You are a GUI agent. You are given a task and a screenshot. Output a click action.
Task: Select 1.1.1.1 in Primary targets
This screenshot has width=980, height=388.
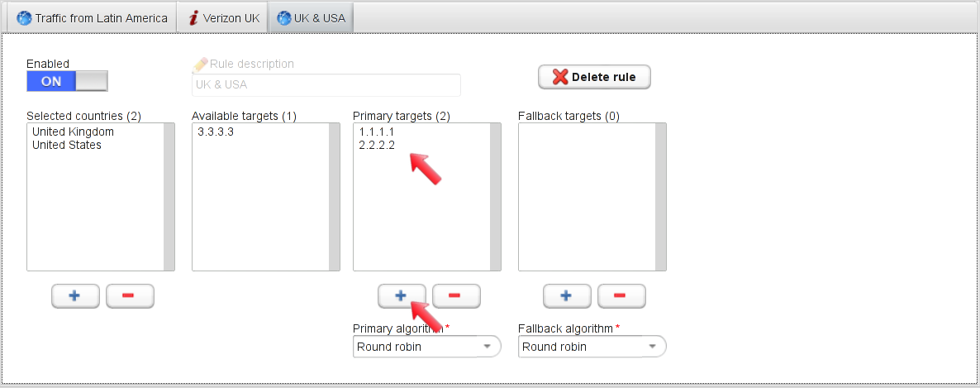point(377,132)
